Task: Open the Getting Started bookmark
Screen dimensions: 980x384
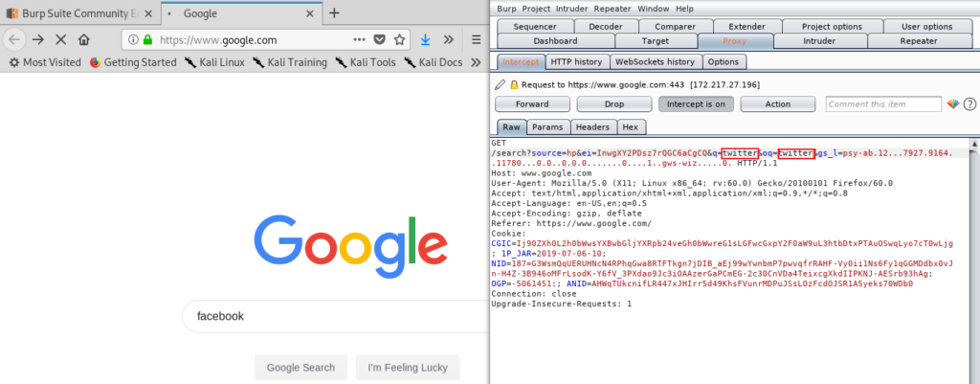Action: point(133,62)
